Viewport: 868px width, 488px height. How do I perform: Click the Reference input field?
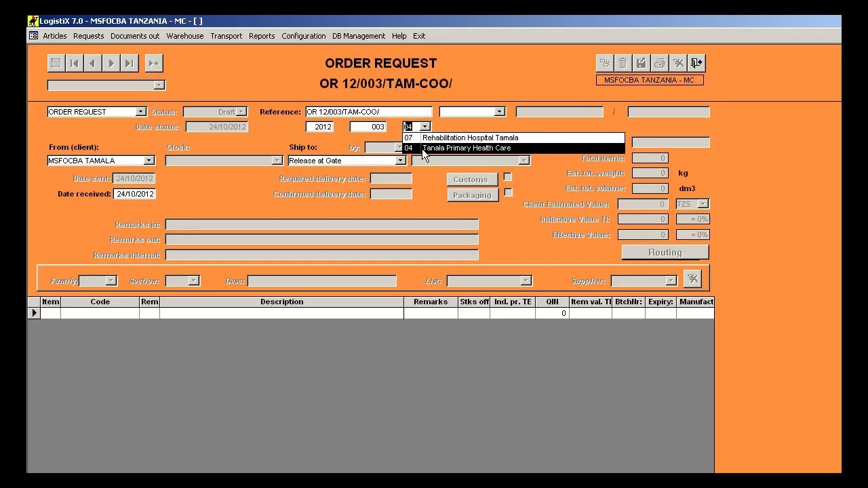(368, 112)
